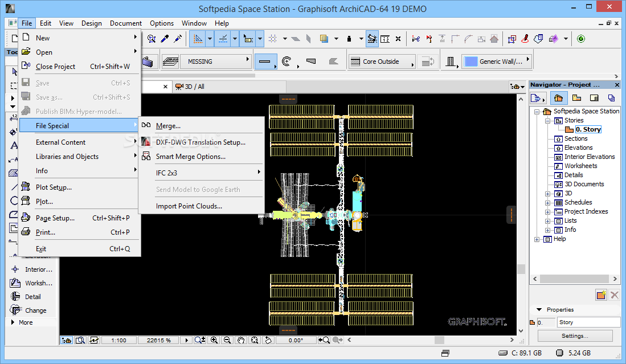Click the 1:100 scale button
Screen dimensions: 626x364
[x=118, y=340]
